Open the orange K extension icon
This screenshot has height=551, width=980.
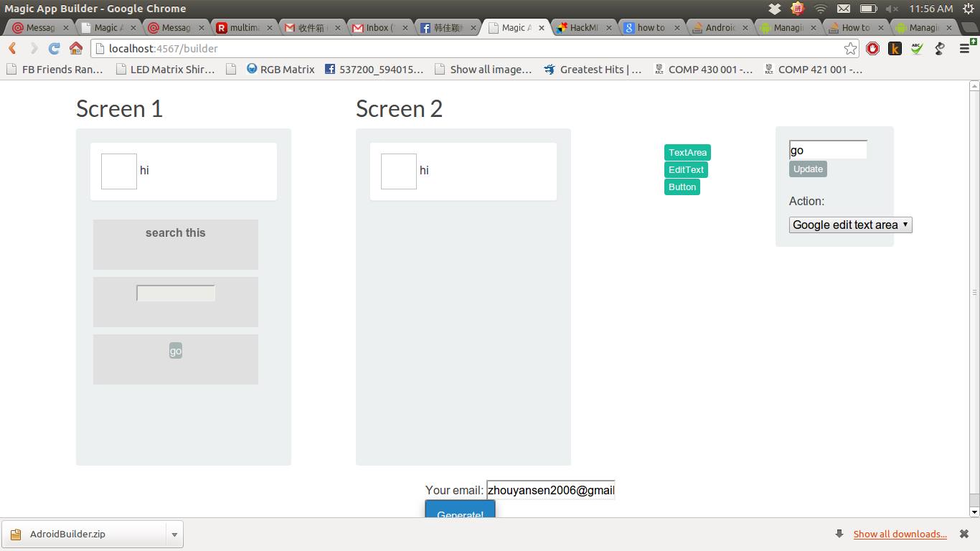point(895,49)
